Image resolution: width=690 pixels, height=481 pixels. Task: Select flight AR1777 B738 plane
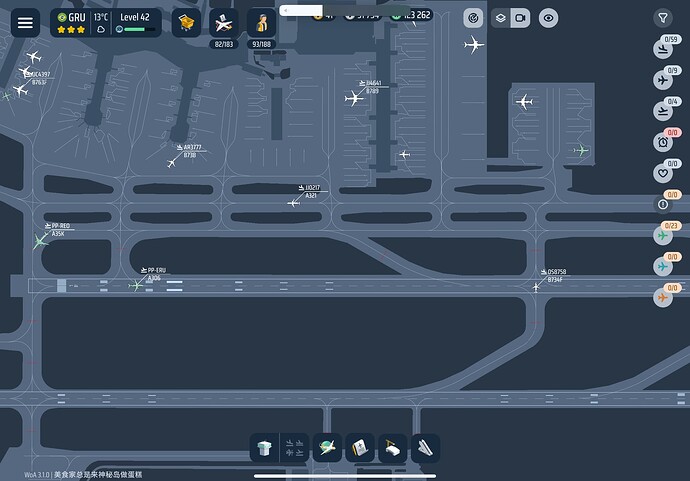pyautogui.click(x=172, y=163)
